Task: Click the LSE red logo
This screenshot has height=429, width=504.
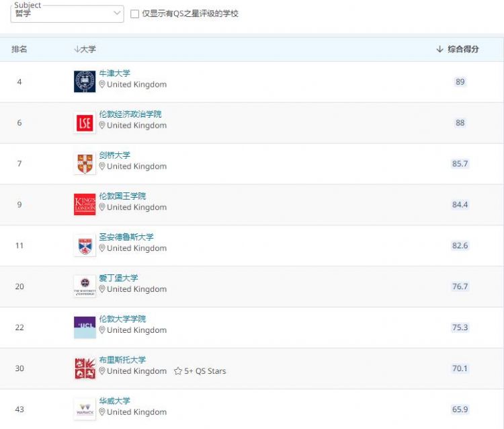Action: tap(85, 122)
